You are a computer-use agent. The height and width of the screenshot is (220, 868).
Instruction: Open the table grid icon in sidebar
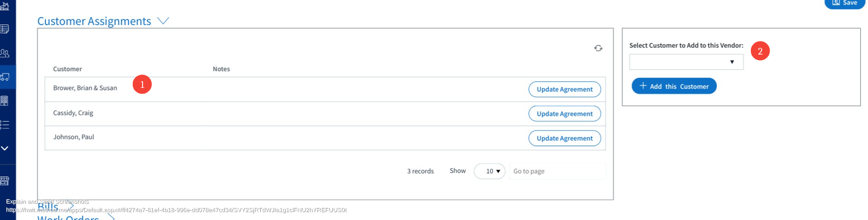(5, 29)
